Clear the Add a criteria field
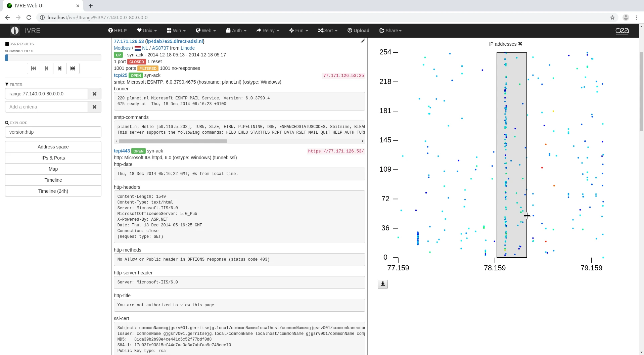Screen dimensions: 644x355 pyautogui.click(x=95, y=107)
